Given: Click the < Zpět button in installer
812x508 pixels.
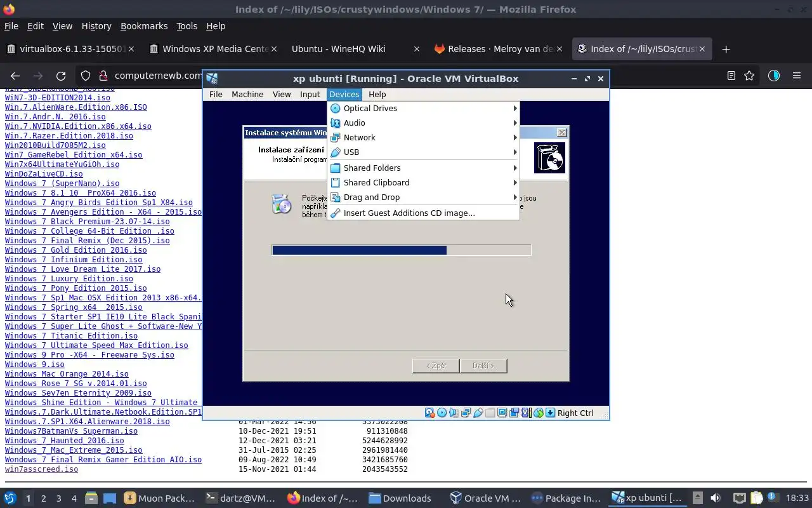Looking at the screenshot, I should [x=436, y=366].
